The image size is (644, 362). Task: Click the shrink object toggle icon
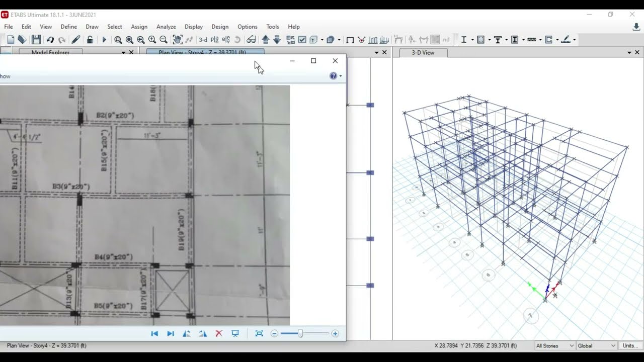pos(291,40)
